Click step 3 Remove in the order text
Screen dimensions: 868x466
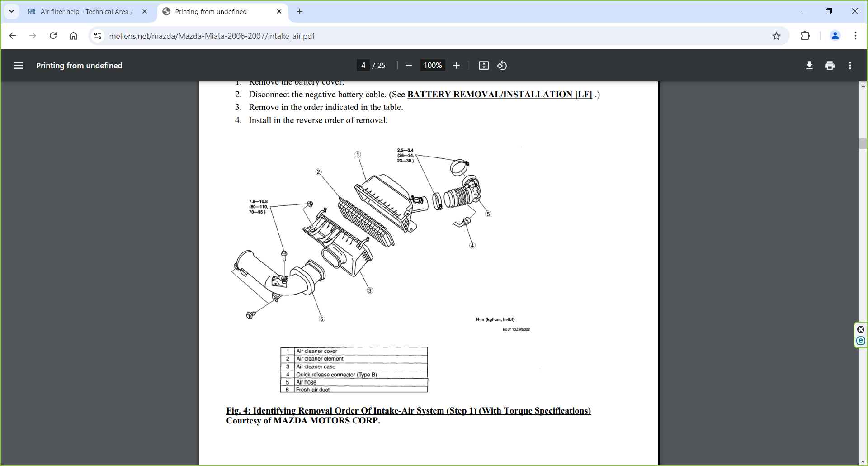[x=326, y=107]
